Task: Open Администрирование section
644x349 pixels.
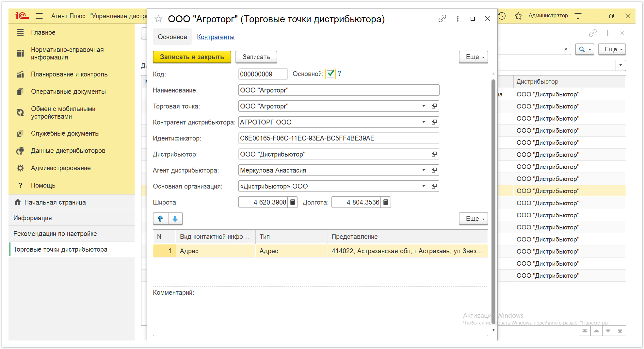Action: pos(61,168)
